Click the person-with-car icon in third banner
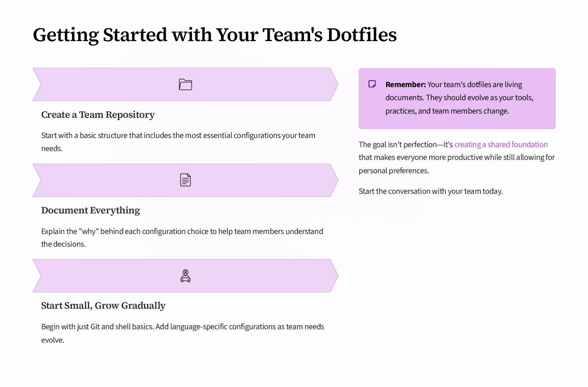Screen dimensions: 588x387 click(185, 276)
